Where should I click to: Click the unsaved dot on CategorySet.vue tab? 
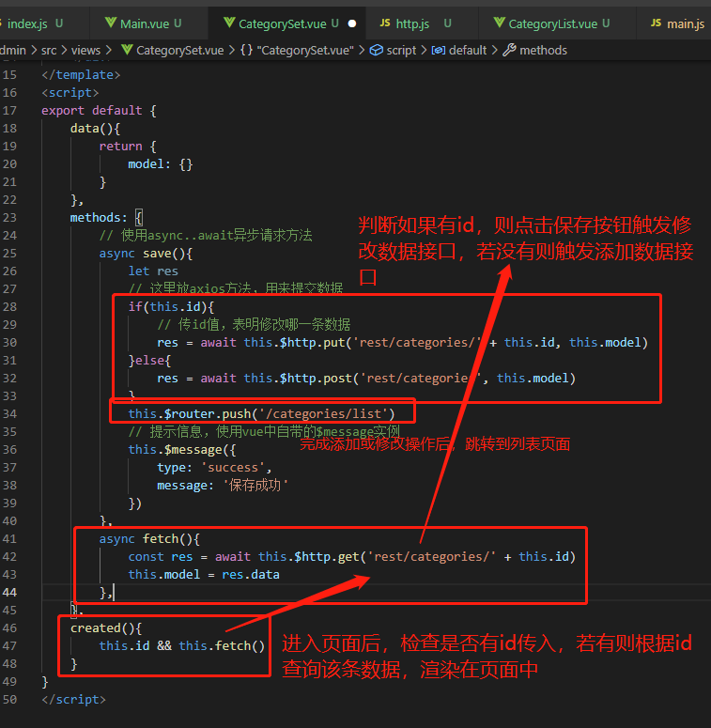pos(352,23)
